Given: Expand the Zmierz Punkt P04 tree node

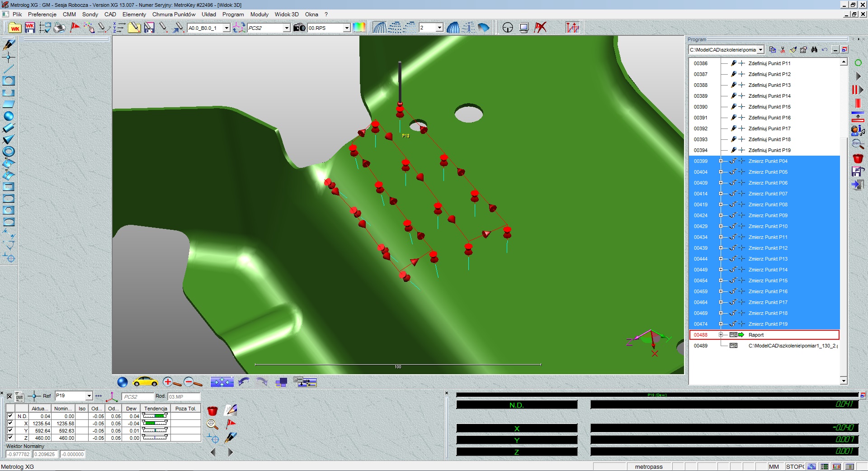Looking at the screenshot, I should [x=721, y=161].
